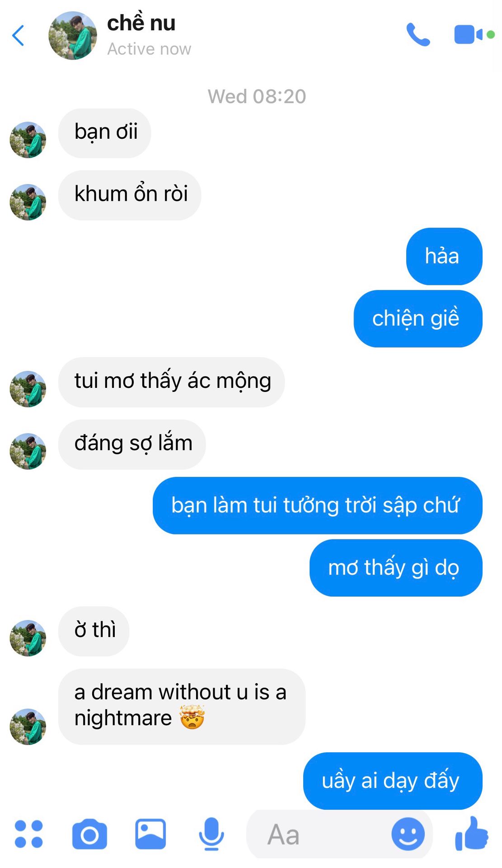Go back using the back arrow
This screenshot has height=868, width=502.
[18, 36]
